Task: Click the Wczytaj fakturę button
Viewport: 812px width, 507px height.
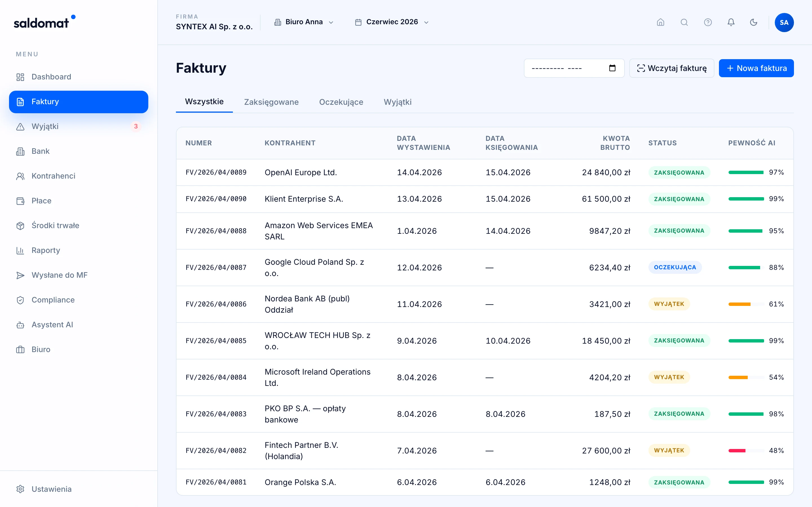Action: tap(671, 68)
